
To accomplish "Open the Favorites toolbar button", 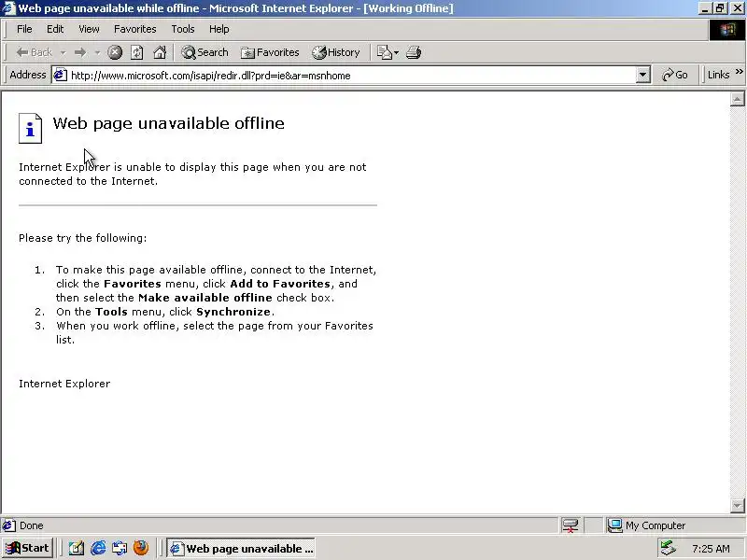I will (x=270, y=52).
